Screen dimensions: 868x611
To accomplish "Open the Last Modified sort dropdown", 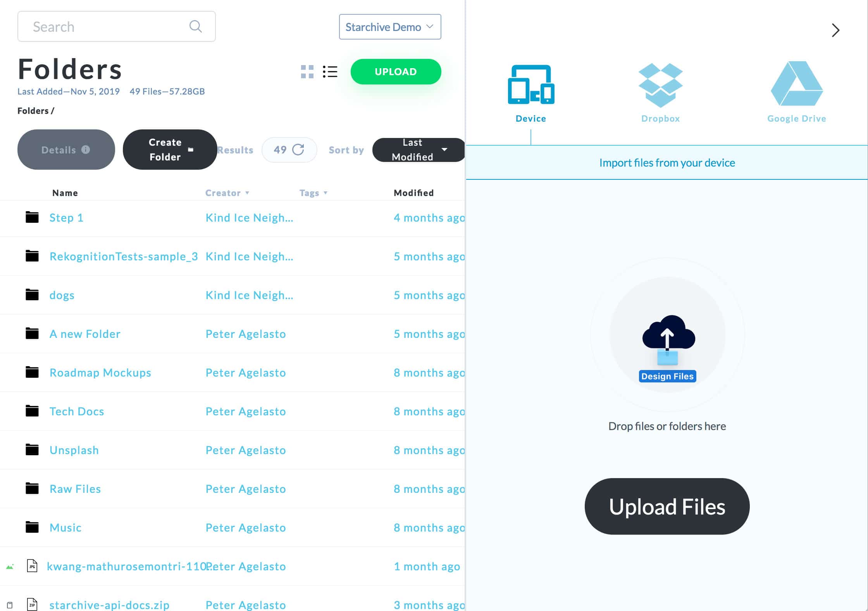I will point(419,150).
